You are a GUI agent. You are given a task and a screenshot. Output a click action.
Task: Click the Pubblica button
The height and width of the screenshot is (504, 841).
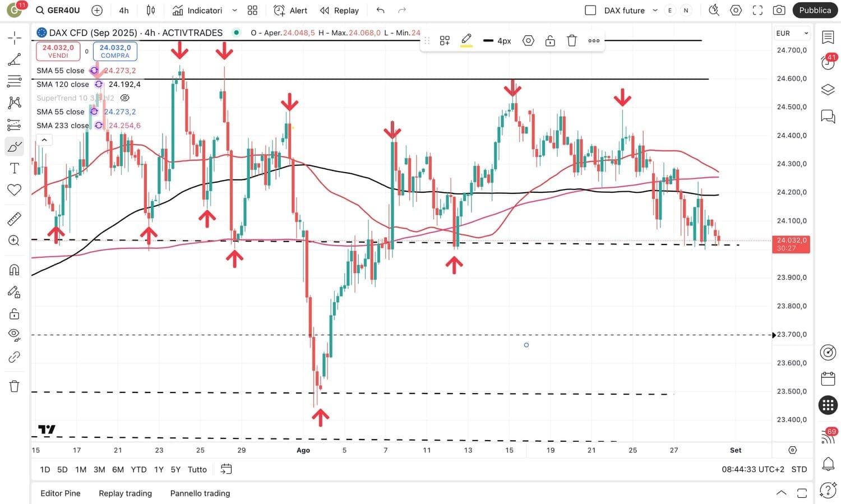(x=815, y=10)
